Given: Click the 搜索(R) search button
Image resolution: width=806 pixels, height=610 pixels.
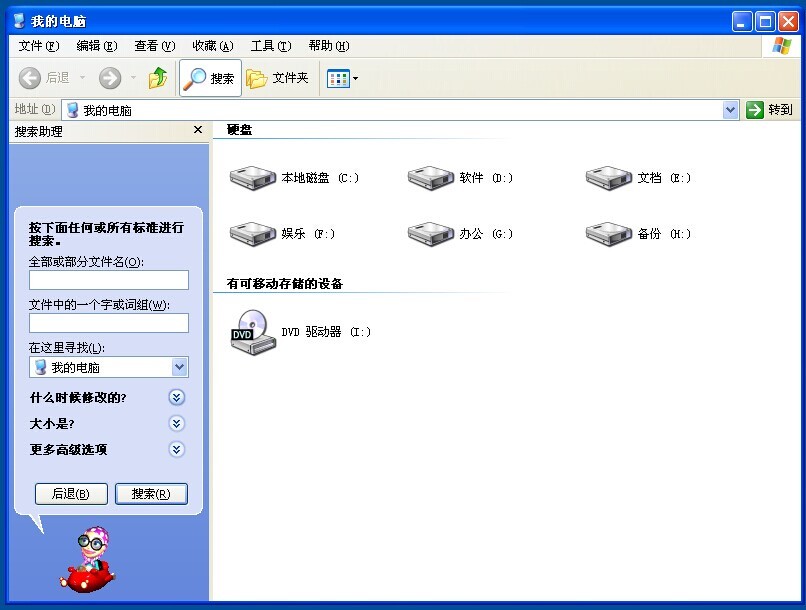Looking at the screenshot, I should click(x=151, y=494).
